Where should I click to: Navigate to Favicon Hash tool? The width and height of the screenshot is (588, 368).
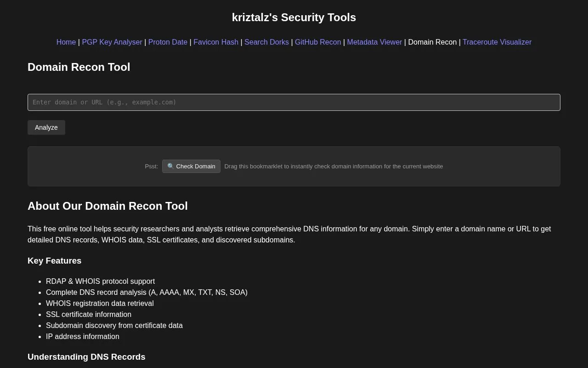coord(216,42)
